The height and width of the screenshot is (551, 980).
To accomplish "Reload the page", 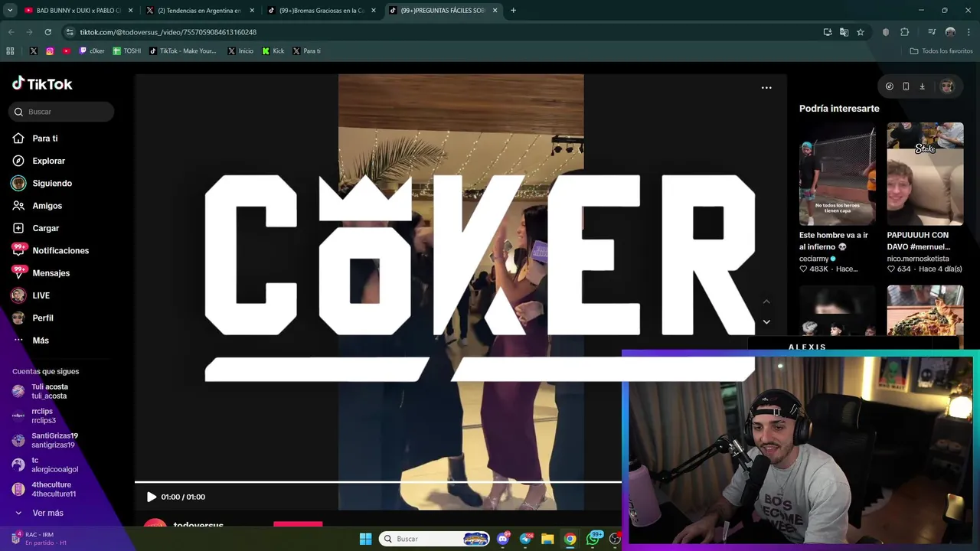I will 47,32.
